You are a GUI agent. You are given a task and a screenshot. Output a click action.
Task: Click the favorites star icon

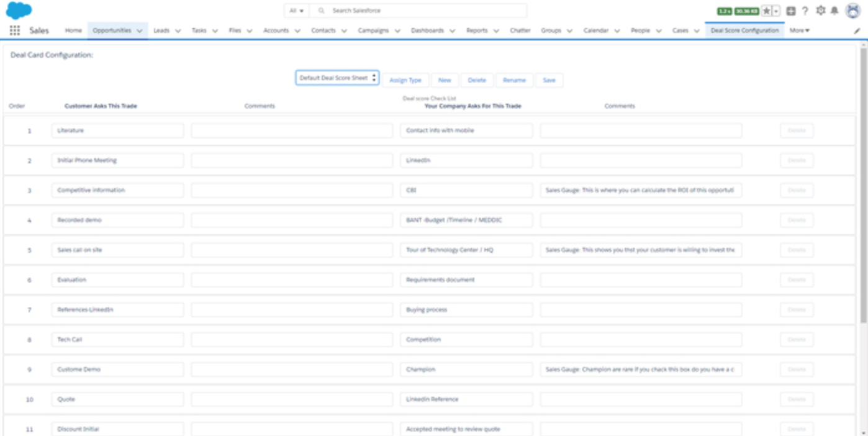coord(767,11)
